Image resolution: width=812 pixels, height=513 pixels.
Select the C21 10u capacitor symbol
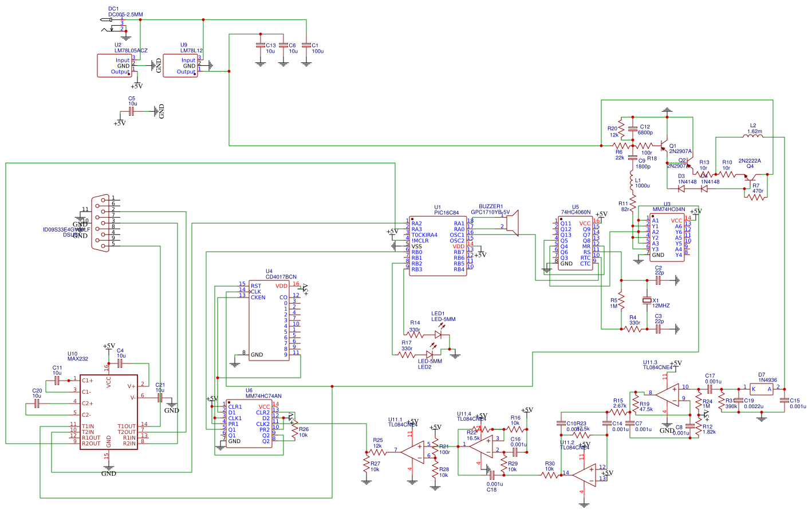[x=160, y=398]
